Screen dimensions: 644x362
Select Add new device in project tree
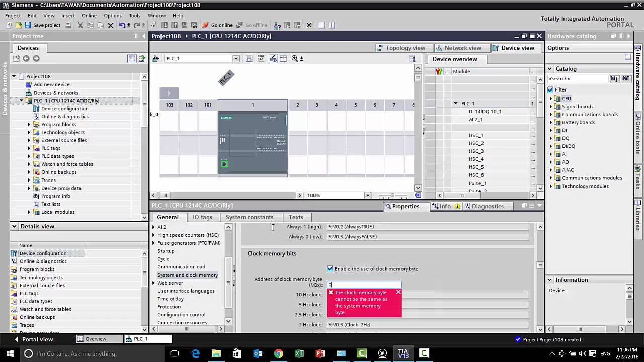click(x=51, y=85)
